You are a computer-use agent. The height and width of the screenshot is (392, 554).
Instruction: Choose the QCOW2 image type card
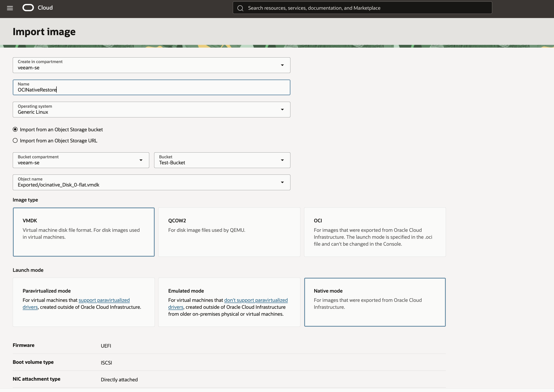click(x=229, y=232)
